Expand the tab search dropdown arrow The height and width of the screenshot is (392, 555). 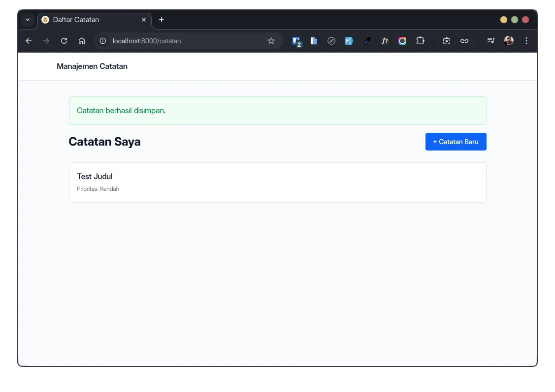[28, 20]
